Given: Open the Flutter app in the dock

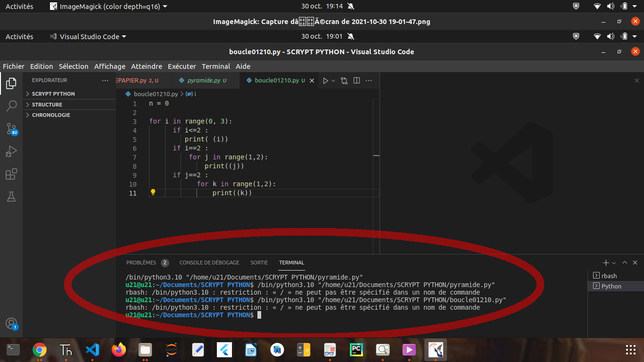Looking at the screenshot, I should coord(224,350).
